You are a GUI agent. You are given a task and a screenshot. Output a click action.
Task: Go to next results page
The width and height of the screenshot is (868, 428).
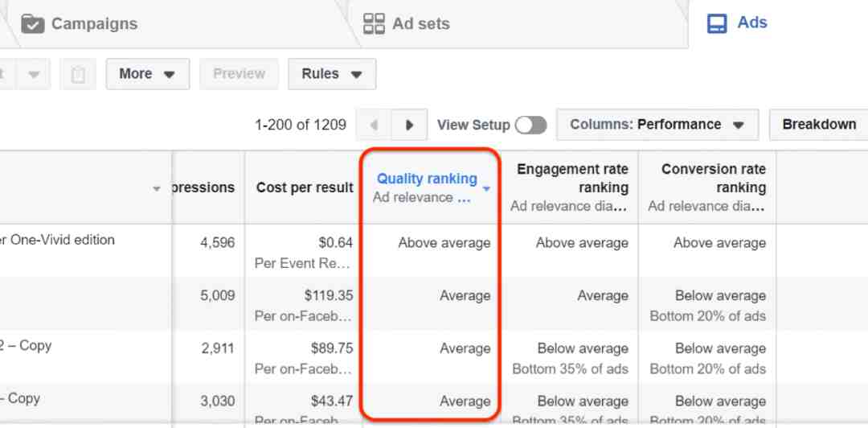click(x=409, y=125)
